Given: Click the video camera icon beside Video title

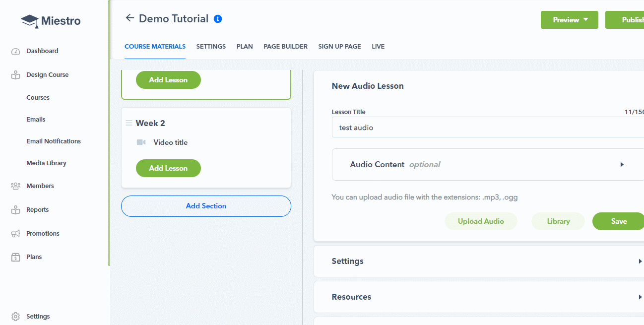Looking at the screenshot, I should coord(141,142).
